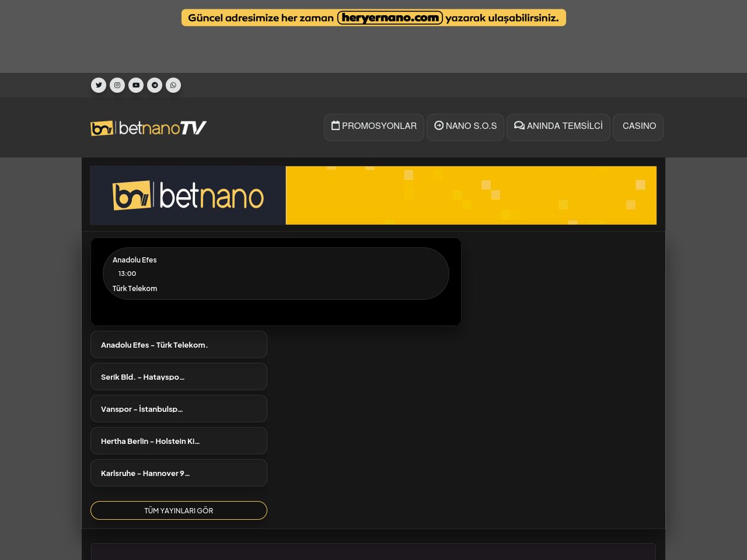The image size is (747, 560).
Task: Open the CASINO menu item
Action: pos(638,127)
